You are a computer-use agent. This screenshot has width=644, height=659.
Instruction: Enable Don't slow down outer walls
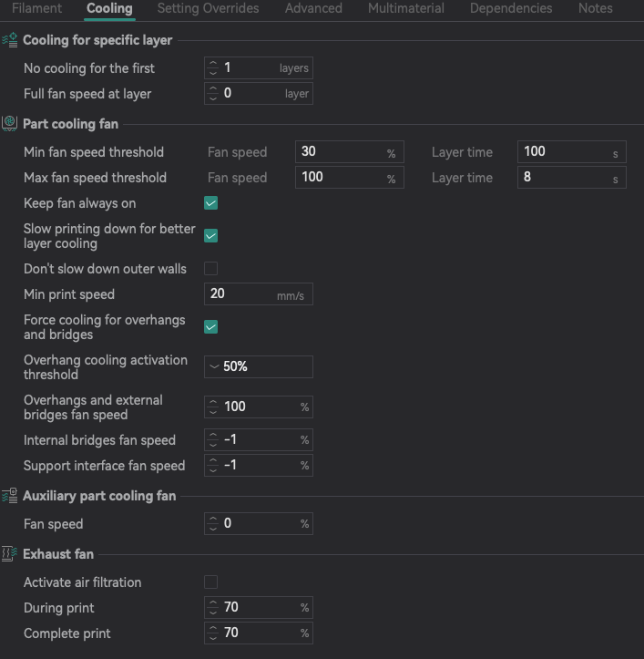click(211, 268)
